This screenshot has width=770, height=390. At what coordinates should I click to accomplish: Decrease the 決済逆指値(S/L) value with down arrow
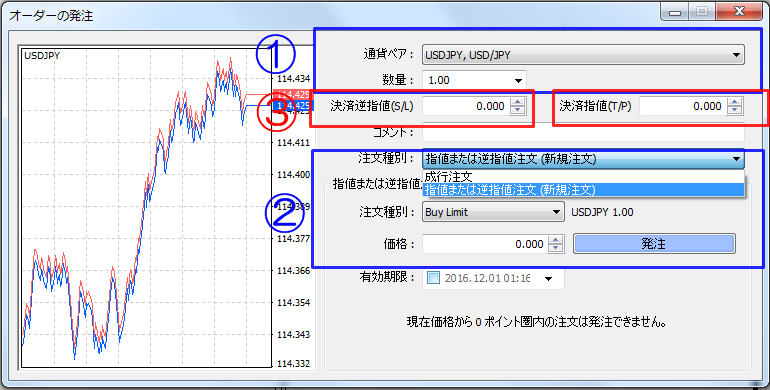pos(517,110)
